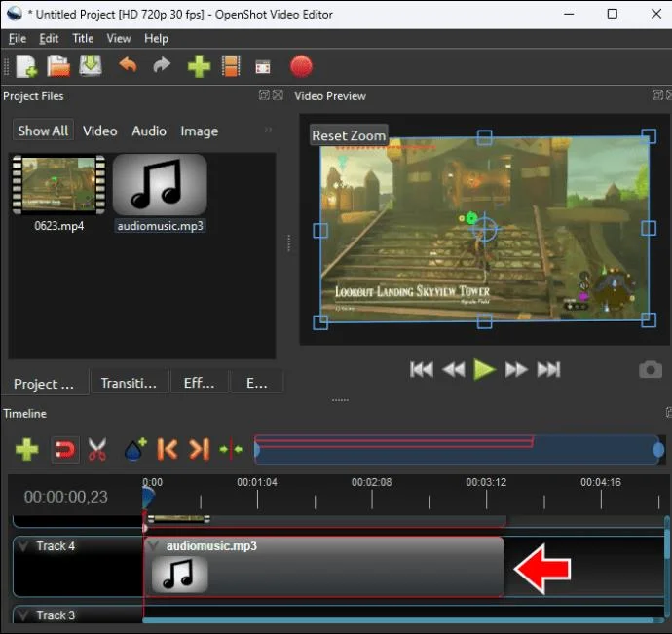Click the center origin crosshair in preview
Viewport: 672px width, 634px height.
(x=484, y=229)
